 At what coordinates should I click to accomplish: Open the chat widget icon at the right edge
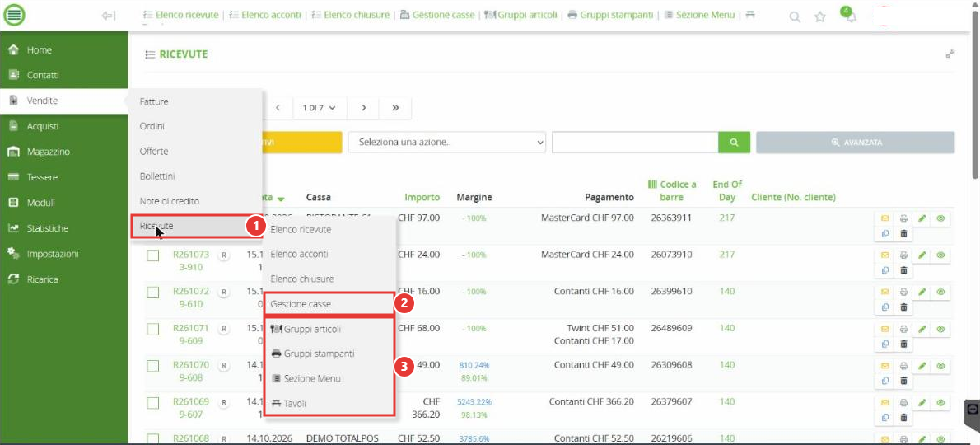click(x=971, y=409)
